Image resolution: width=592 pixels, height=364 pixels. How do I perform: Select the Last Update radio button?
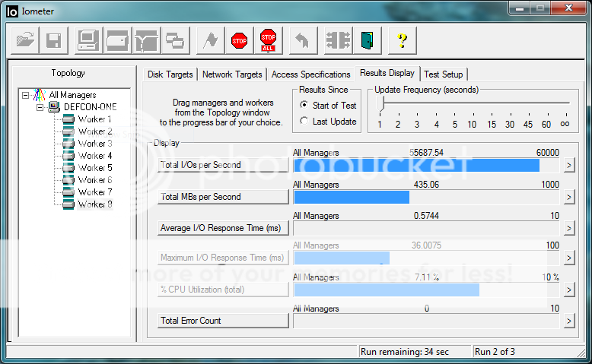pyautogui.click(x=304, y=122)
